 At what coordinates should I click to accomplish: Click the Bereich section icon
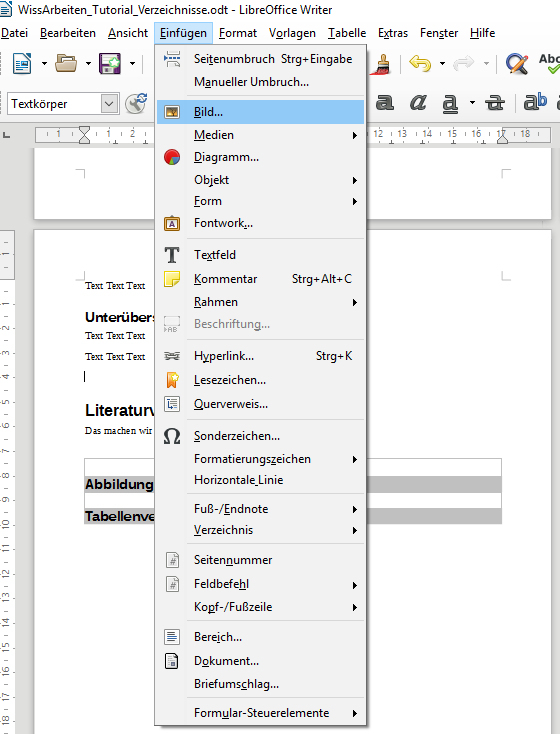tap(172, 637)
